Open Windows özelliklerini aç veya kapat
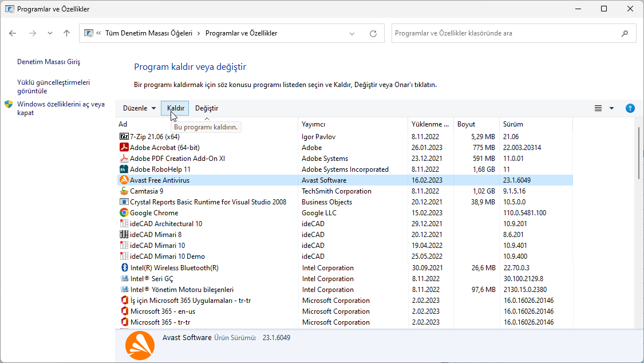The height and width of the screenshot is (363, 644). [x=61, y=108]
